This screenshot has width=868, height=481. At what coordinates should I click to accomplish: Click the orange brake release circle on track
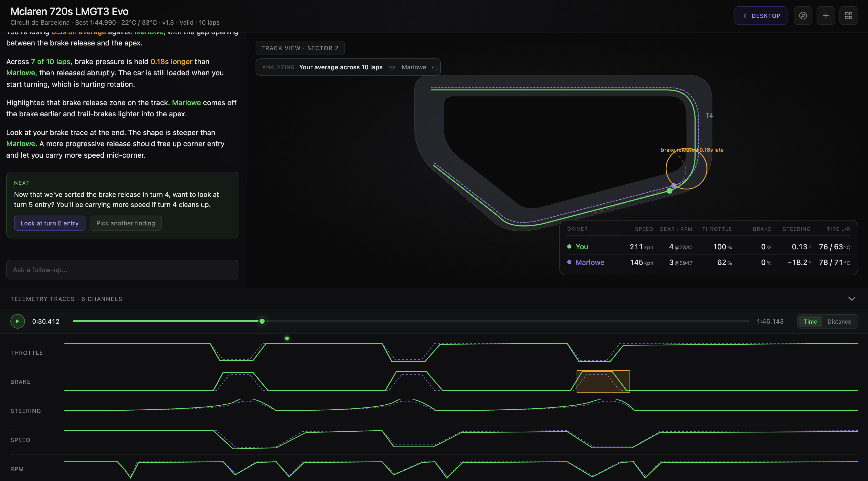[686, 168]
